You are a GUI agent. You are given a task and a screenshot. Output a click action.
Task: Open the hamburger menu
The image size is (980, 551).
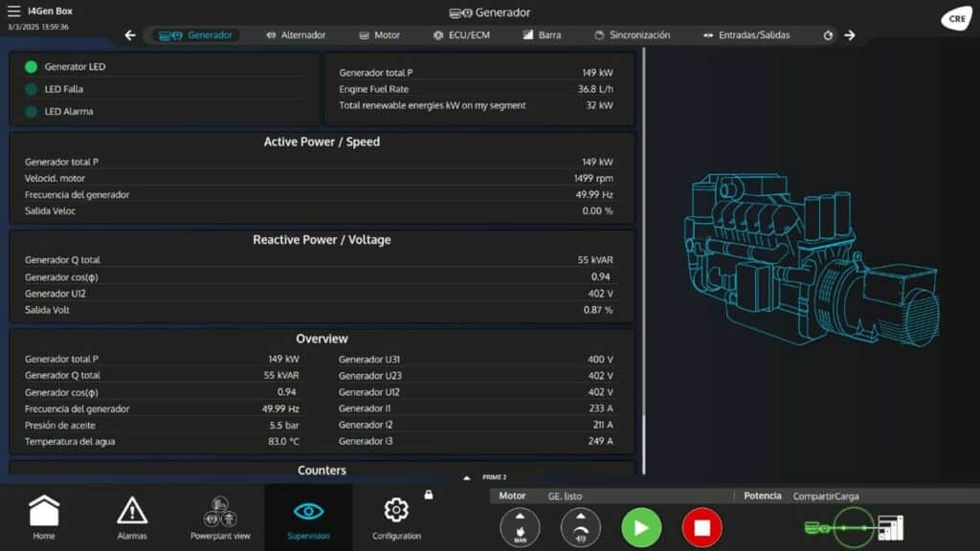coord(13,11)
